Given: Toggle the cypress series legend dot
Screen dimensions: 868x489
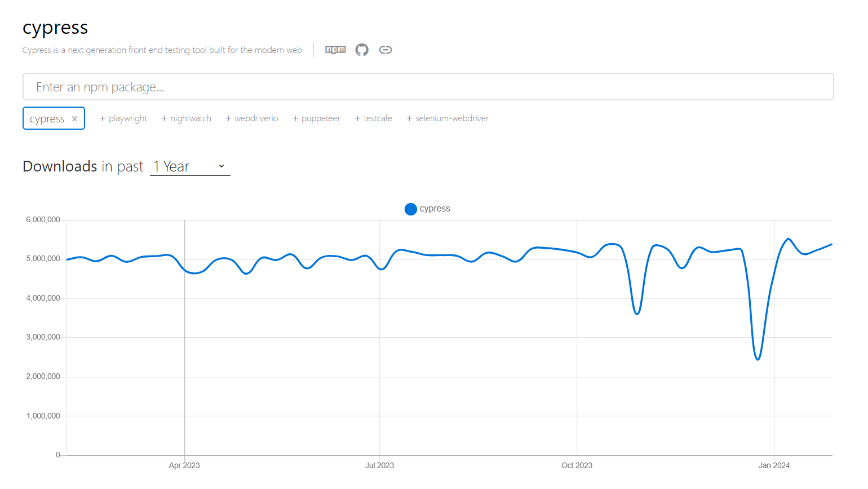Looking at the screenshot, I should click(x=411, y=209).
